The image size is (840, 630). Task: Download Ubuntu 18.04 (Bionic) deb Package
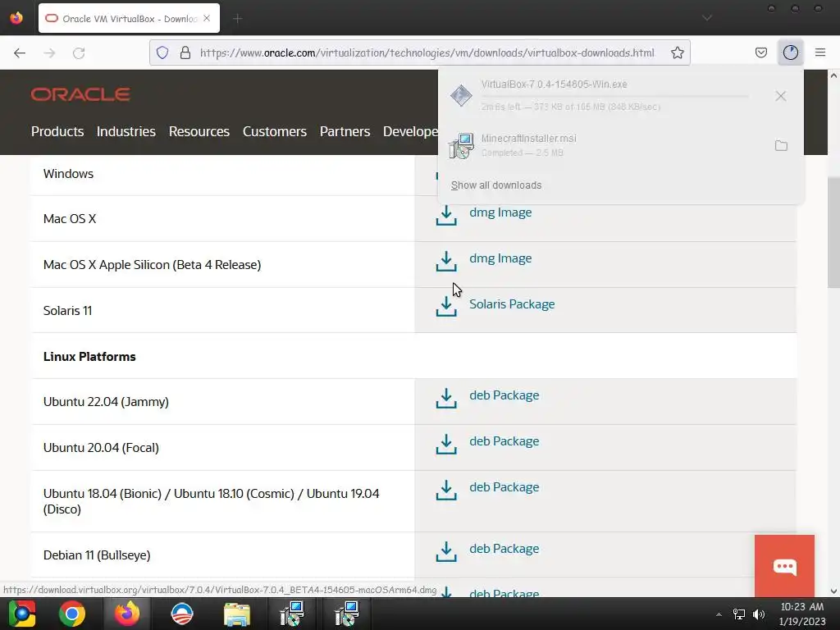click(x=504, y=487)
